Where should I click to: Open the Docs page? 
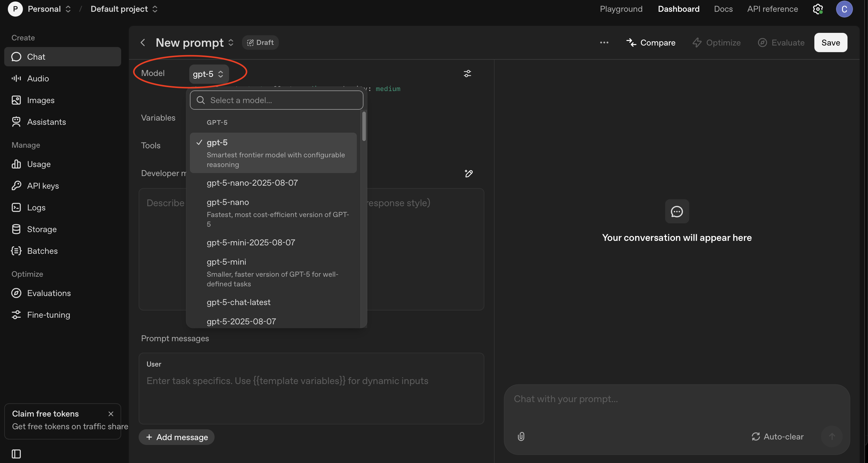click(723, 9)
